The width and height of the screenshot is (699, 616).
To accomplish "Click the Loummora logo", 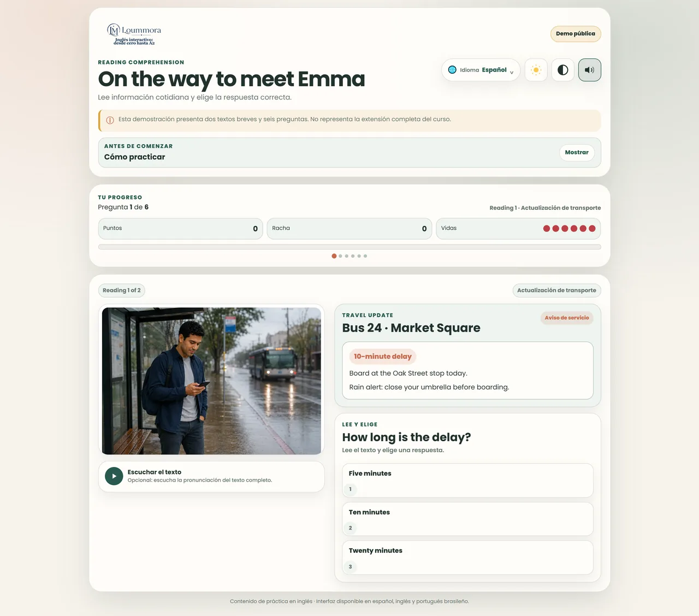I will point(134,34).
